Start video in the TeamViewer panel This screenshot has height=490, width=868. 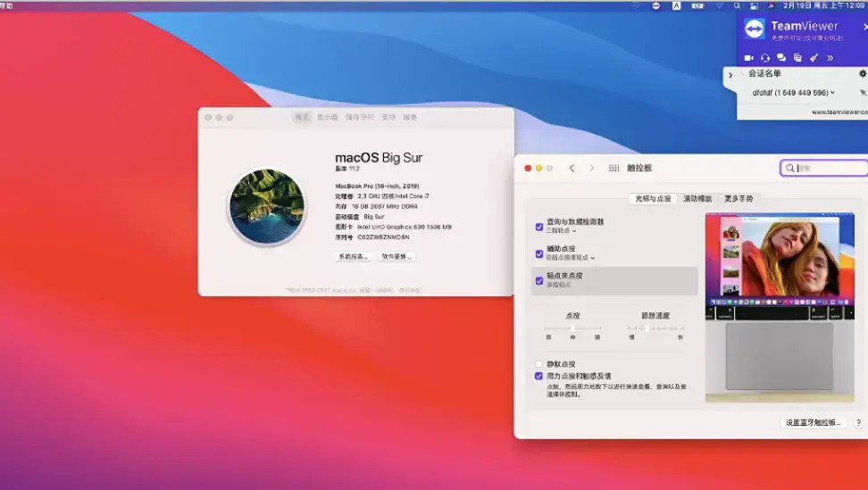pos(748,57)
